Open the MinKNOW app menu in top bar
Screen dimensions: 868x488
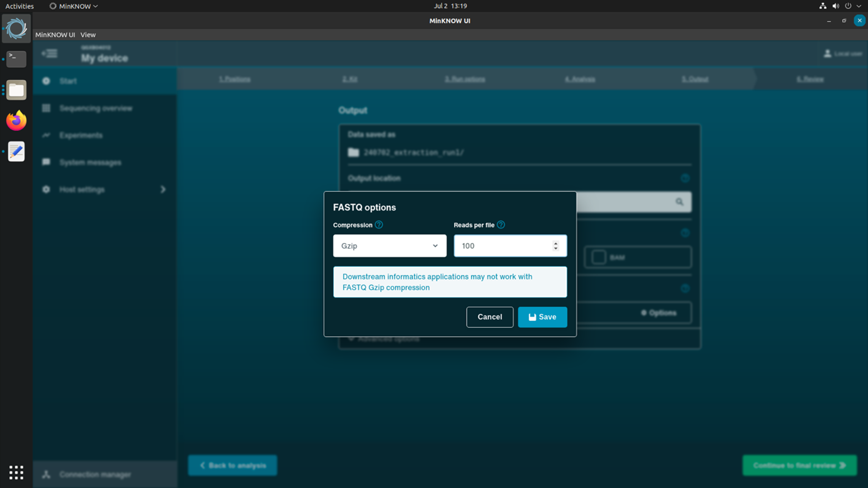tap(74, 6)
